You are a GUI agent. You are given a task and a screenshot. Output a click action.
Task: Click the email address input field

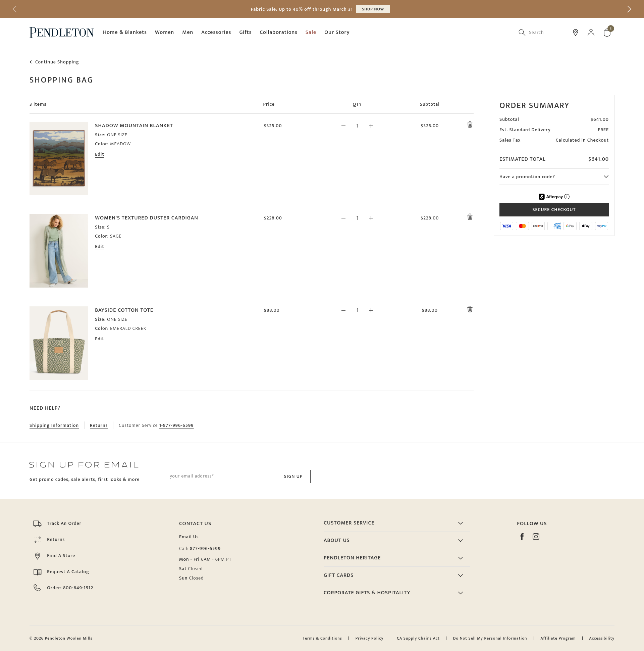click(x=221, y=476)
